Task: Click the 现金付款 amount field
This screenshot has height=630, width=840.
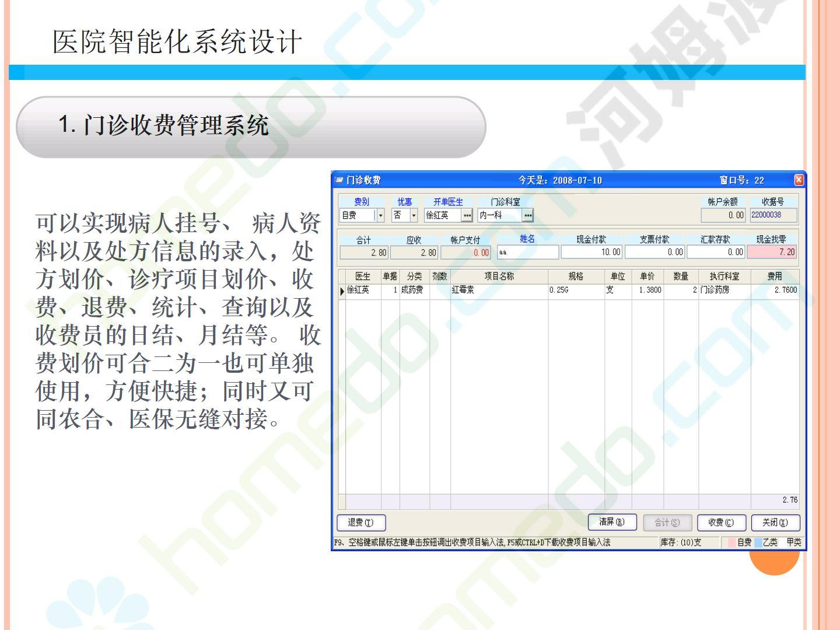Action: pyautogui.click(x=591, y=252)
